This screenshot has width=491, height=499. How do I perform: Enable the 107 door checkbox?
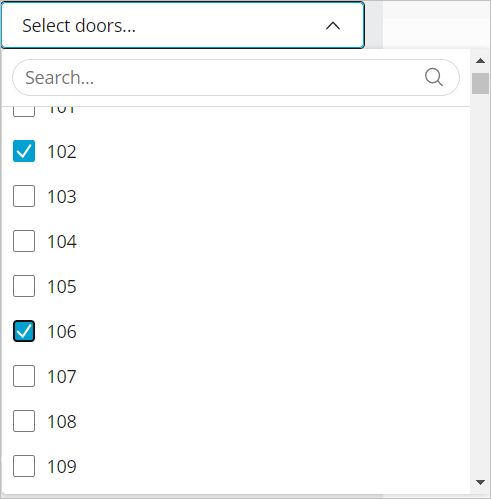[x=24, y=376]
